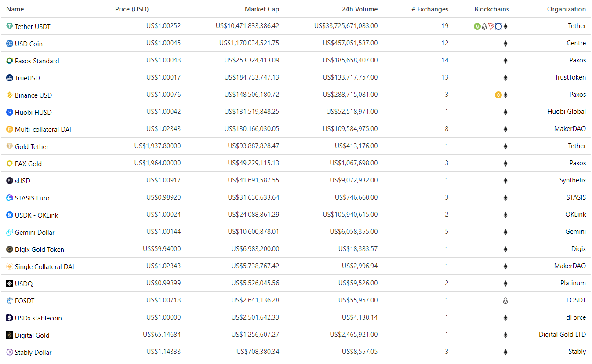
Task: Click the Bitcoin Cash icon in Tether row
Action: 477,26
